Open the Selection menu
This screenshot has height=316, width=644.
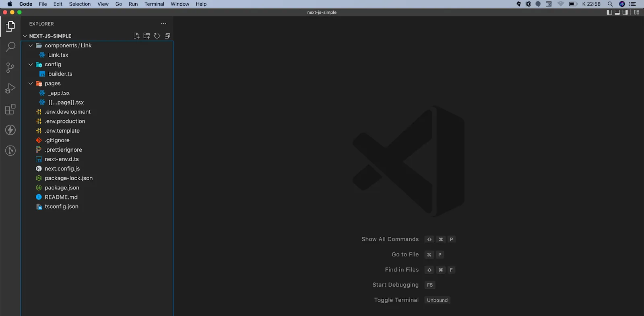point(80,4)
